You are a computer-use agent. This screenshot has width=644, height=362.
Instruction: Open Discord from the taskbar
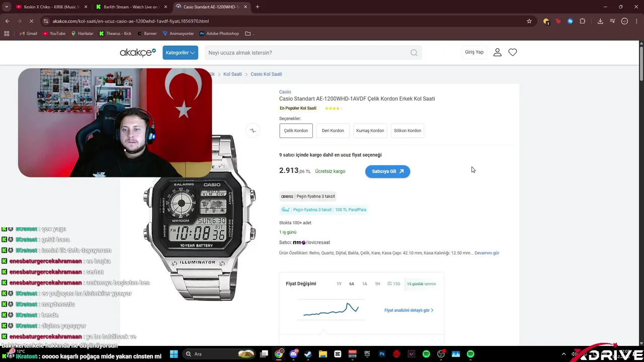pyautogui.click(x=294, y=354)
